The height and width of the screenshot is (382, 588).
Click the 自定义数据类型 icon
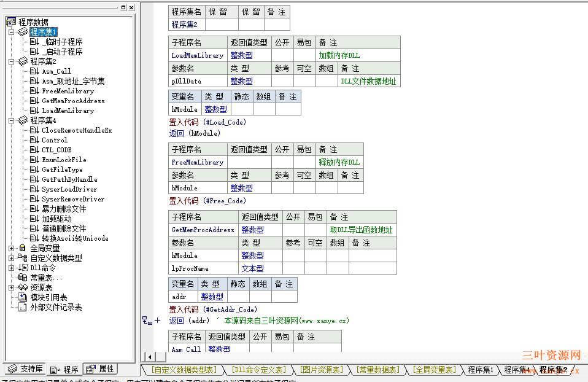(23, 258)
